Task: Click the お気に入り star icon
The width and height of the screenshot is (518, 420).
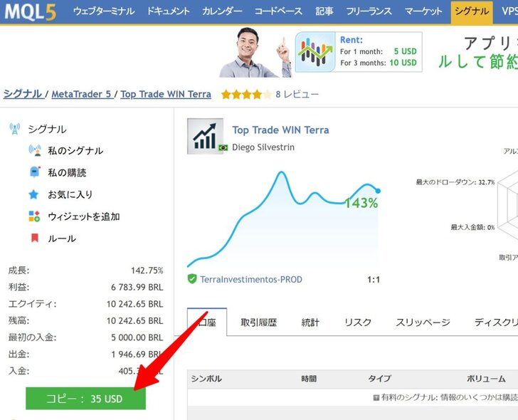Action: [33, 194]
